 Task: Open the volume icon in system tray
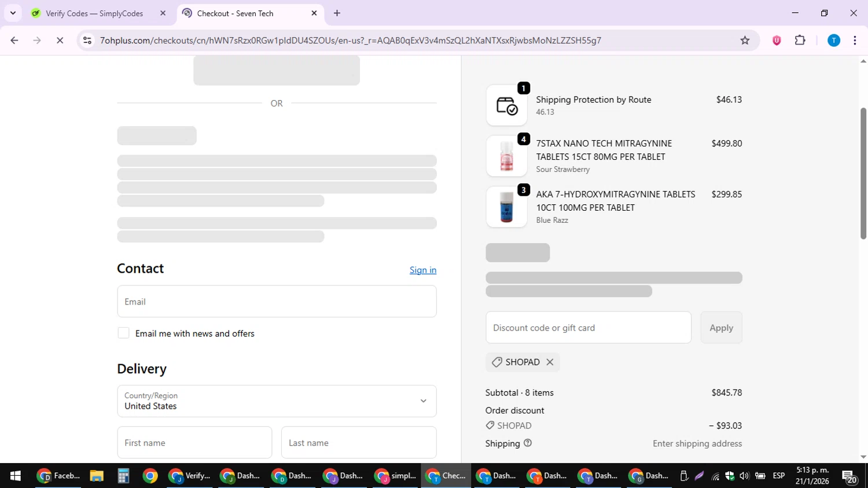(x=744, y=476)
